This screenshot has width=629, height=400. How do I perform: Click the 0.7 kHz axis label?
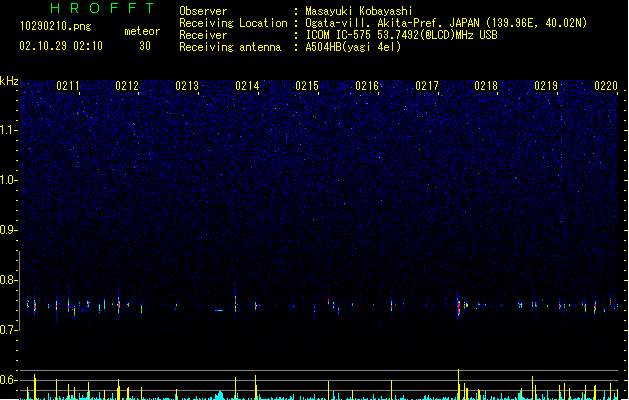(x=8, y=330)
